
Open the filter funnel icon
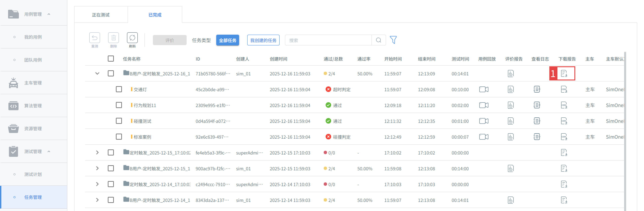coord(393,40)
